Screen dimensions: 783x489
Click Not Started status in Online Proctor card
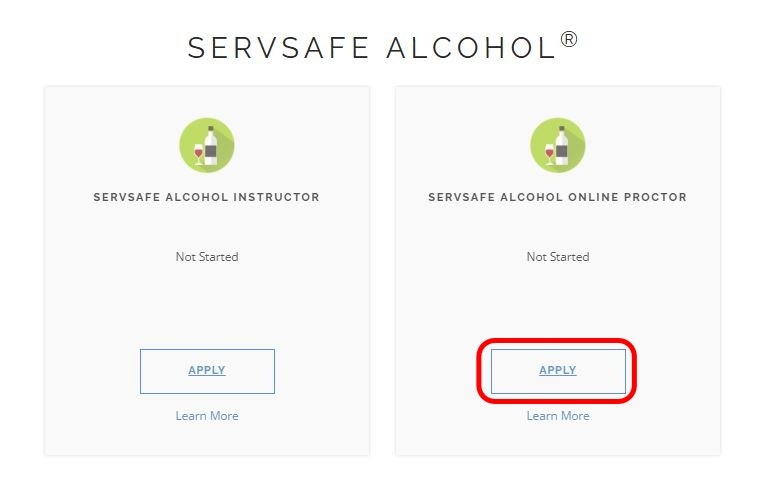coord(558,257)
